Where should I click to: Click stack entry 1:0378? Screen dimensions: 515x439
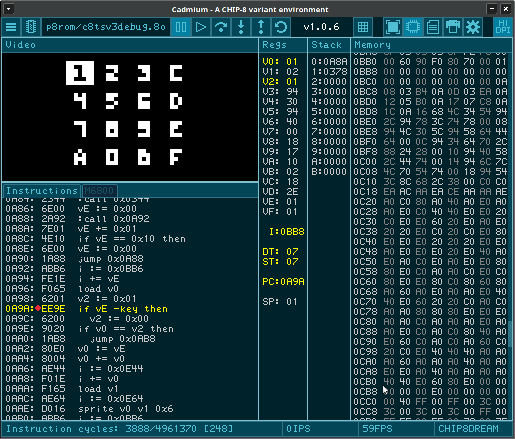click(x=329, y=72)
